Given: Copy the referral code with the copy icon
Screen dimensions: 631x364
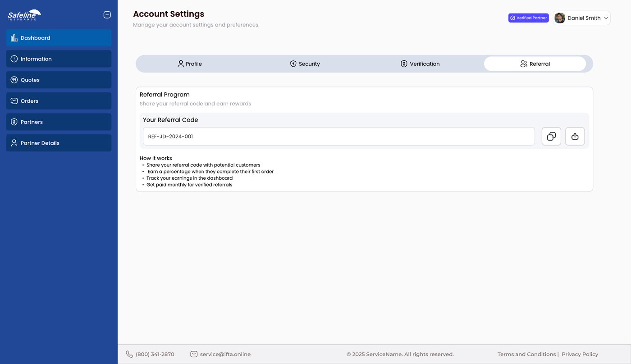Looking at the screenshot, I should tap(551, 136).
